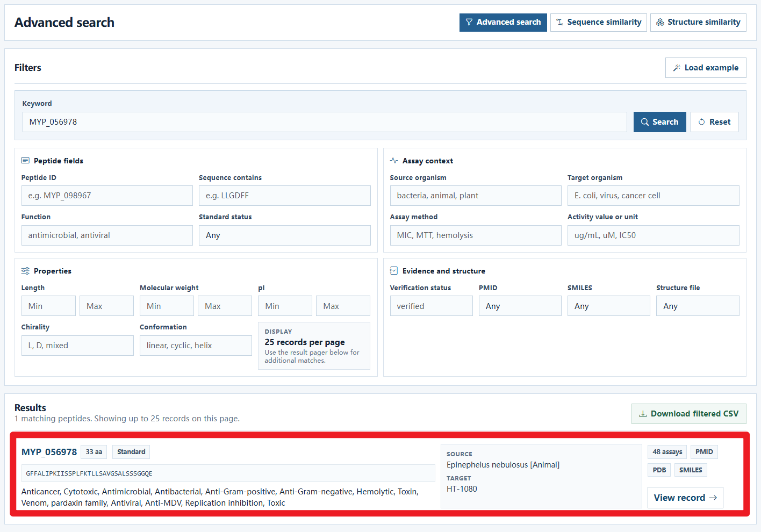Click the SMILES badge in result
Viewport: 761px width, 532px height.
coord(691,470)
